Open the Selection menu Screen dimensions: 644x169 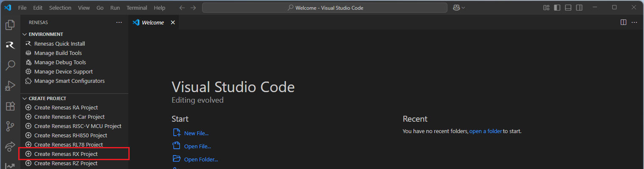60,8
